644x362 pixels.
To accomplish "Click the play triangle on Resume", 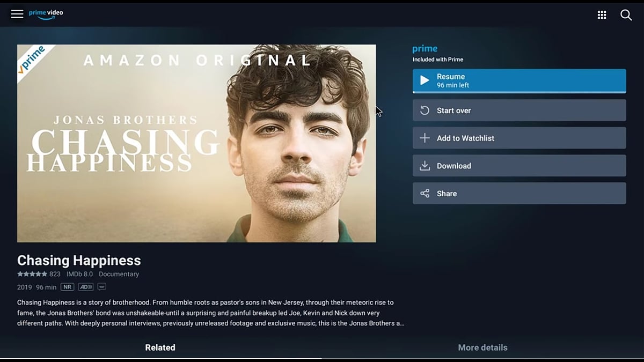I will click(x=425, y=80).
